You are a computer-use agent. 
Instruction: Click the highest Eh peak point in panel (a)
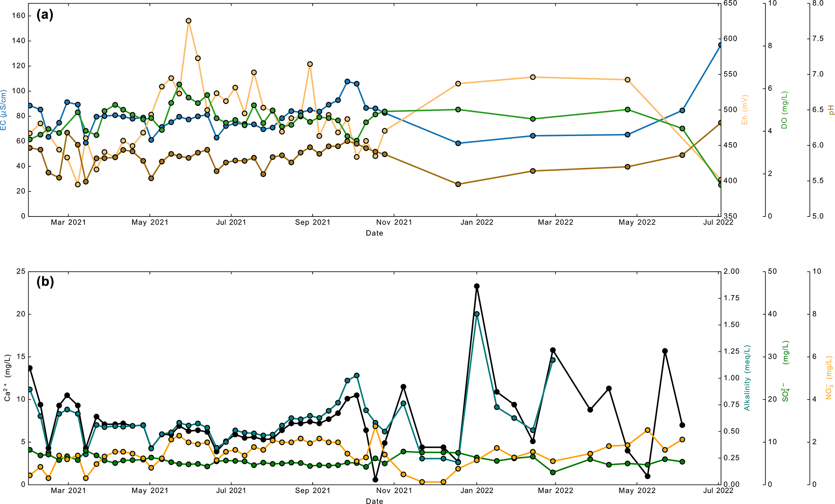pyautogui.click(x=189, y=21)
